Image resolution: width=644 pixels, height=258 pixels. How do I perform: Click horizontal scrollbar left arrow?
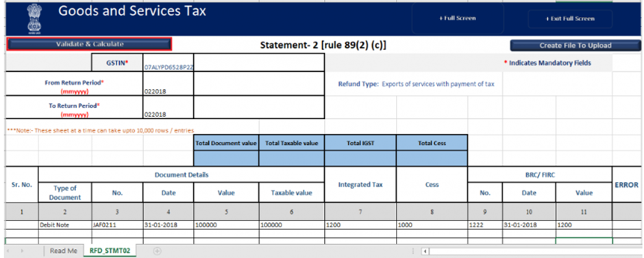(425, 251)
